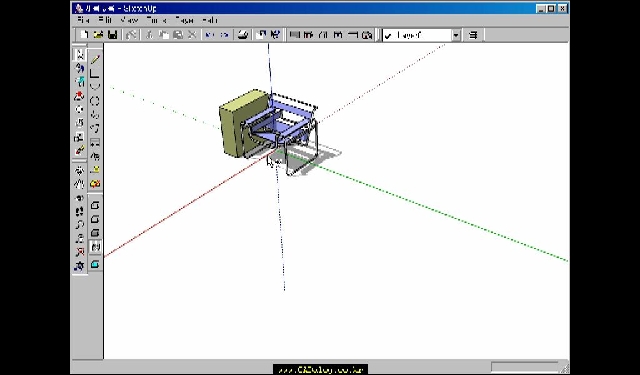This screenshot has width=640, height=375.
Task: Open the layer manager button beside the dropdown
Action: [473, 36]
